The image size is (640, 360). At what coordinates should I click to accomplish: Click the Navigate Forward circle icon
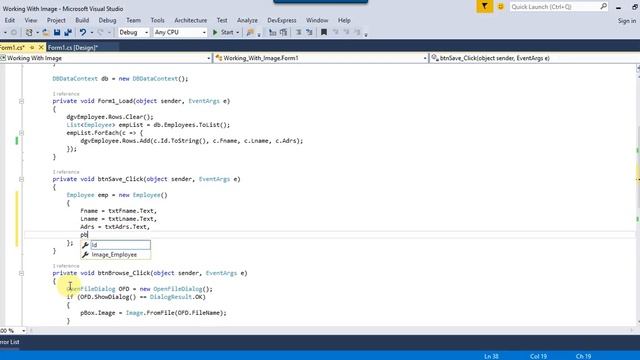[x=14, y=32]
